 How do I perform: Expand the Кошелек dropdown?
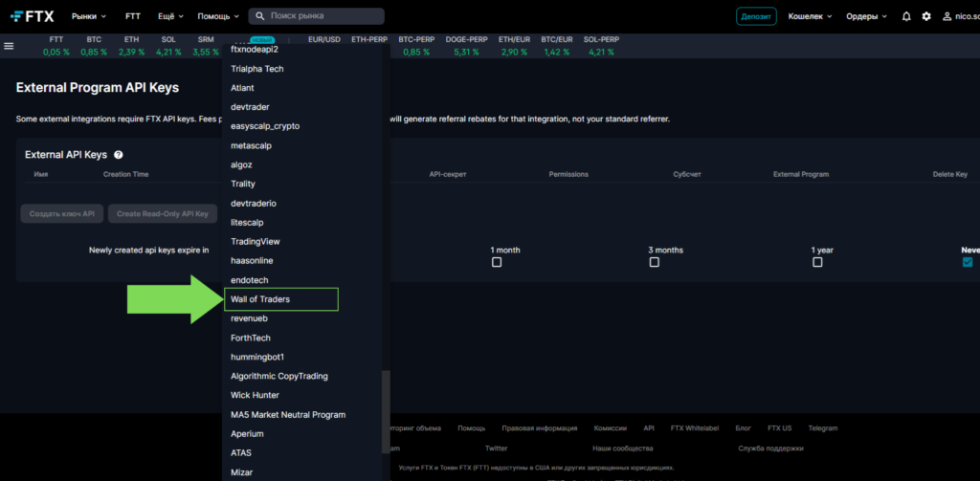pyautogui.click(x=810, y=16)
